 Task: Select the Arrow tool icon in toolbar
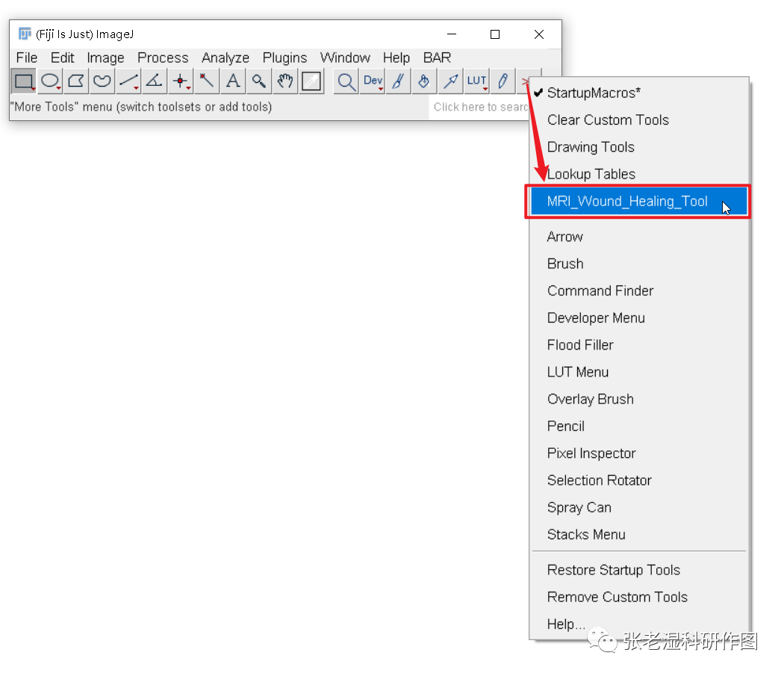pos(450,81)
